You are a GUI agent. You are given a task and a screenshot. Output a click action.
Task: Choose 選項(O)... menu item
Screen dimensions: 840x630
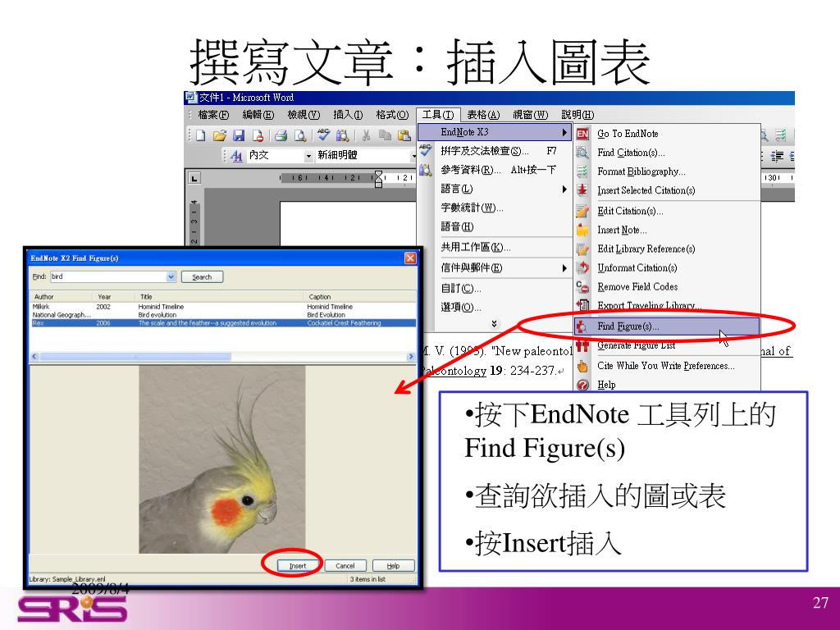click(x=495, y=308)
